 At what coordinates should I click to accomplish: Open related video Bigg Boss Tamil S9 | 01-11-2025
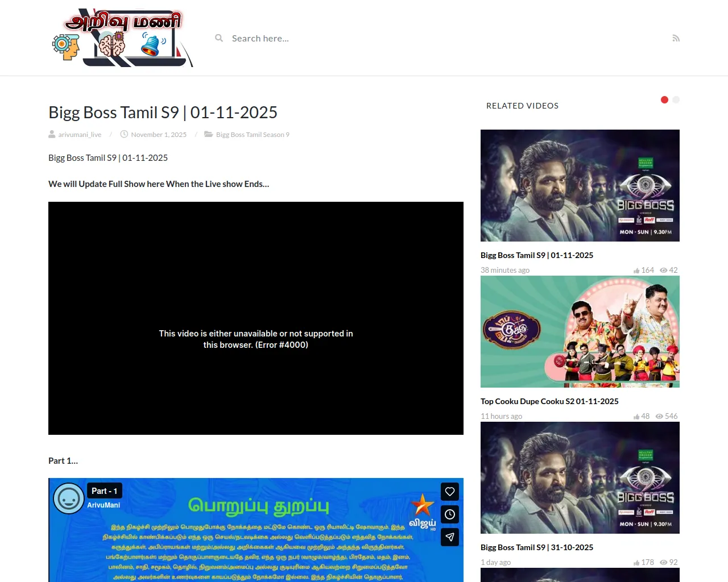click(x=537, y=255)
